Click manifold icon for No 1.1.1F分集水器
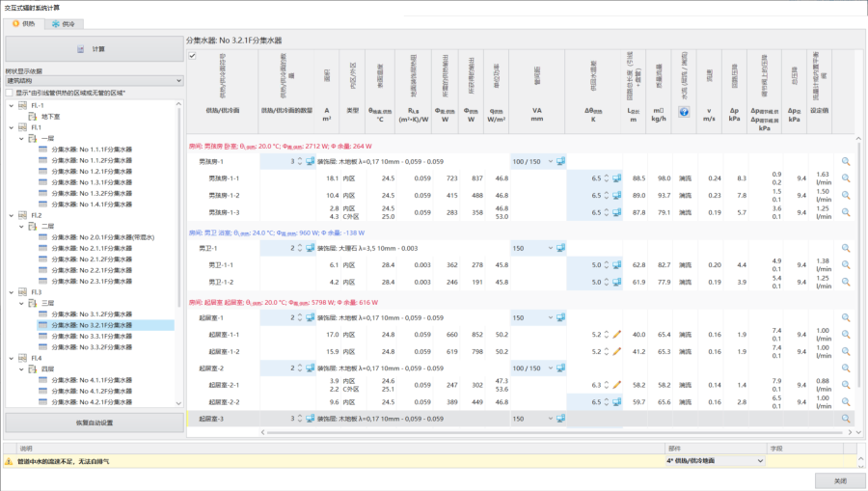 42,149
